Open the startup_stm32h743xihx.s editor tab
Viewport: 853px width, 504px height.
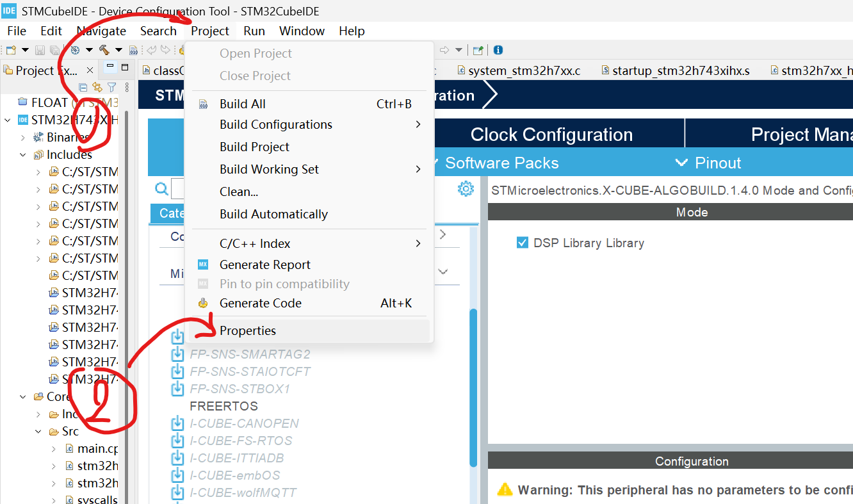[674, 70]
